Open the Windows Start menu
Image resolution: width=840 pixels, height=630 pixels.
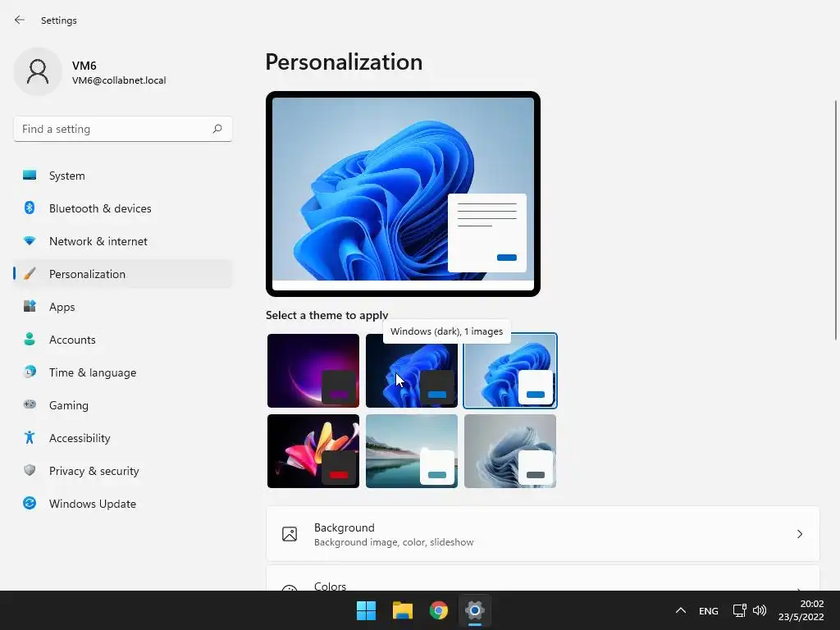(x=367, y=610)
